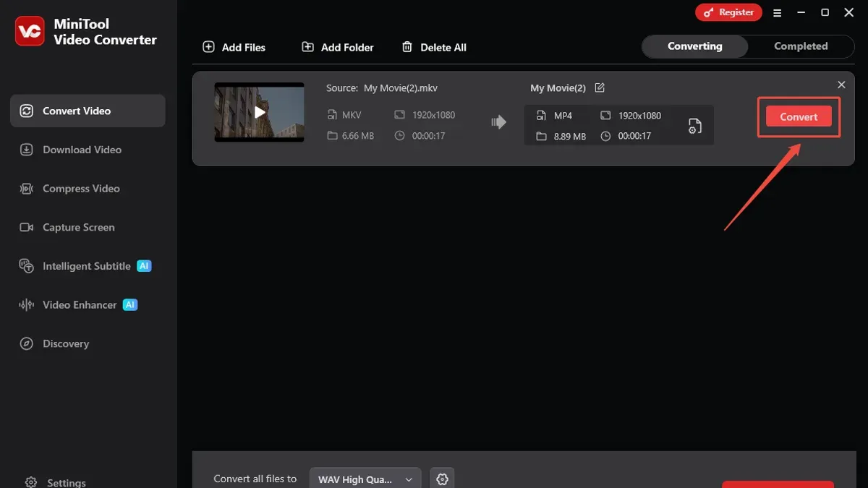Minimize the window
This screenshot has height=488, width=868.
[801, 13]
